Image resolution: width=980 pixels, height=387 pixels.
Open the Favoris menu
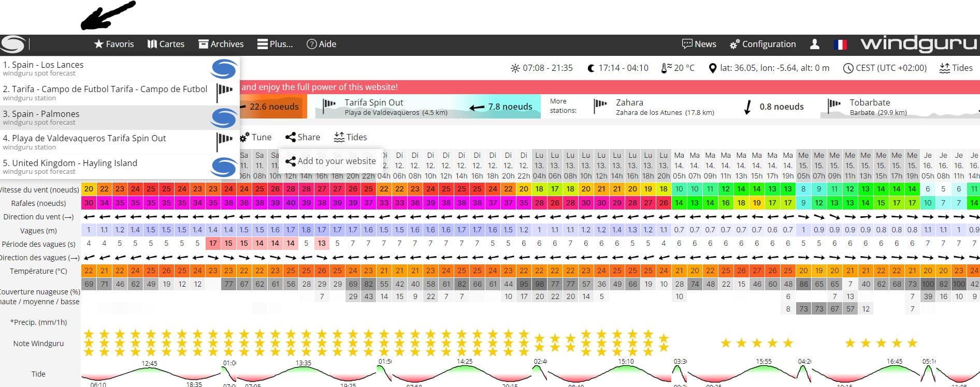[114, 44]
